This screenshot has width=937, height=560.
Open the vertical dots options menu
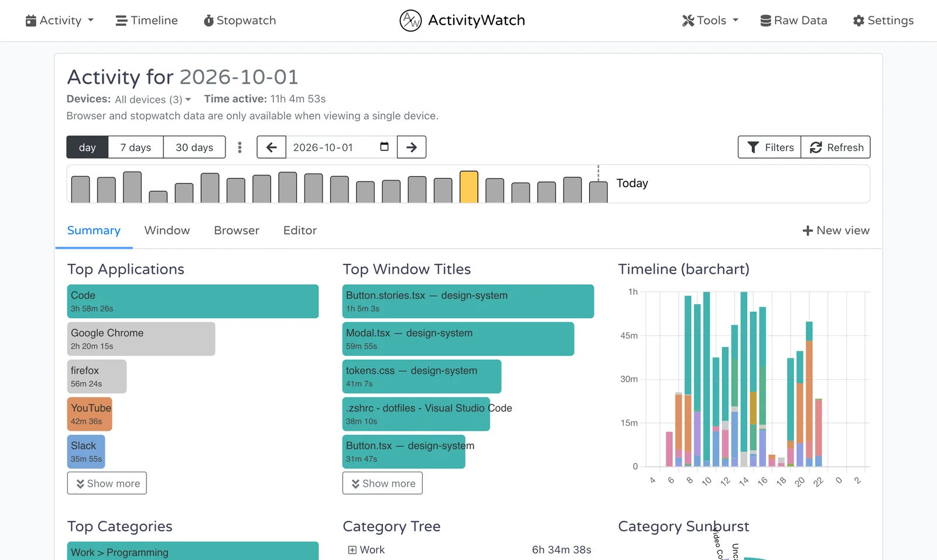(x=240, y=147)
